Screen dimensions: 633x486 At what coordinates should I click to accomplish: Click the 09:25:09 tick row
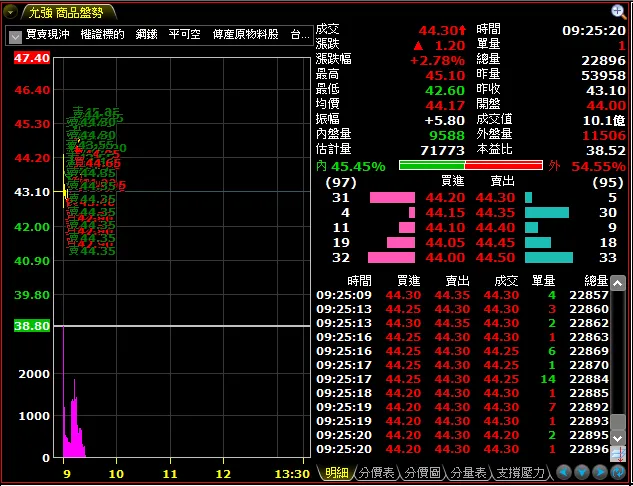[463, 295]
